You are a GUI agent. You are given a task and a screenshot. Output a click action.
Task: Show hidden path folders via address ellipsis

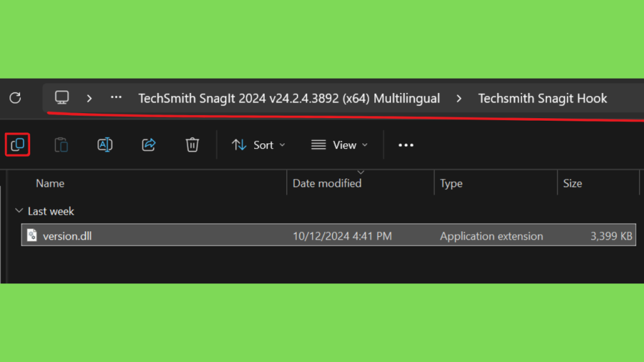116,97
